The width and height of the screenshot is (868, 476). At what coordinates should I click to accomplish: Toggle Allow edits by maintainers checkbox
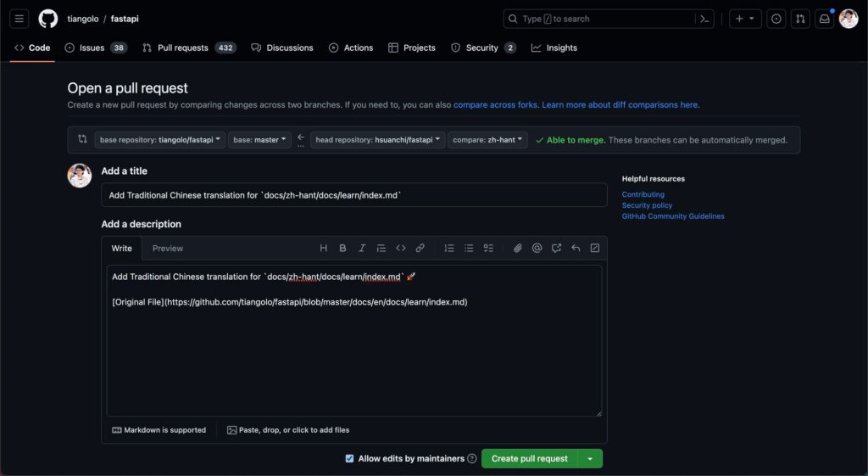(349, 458)
